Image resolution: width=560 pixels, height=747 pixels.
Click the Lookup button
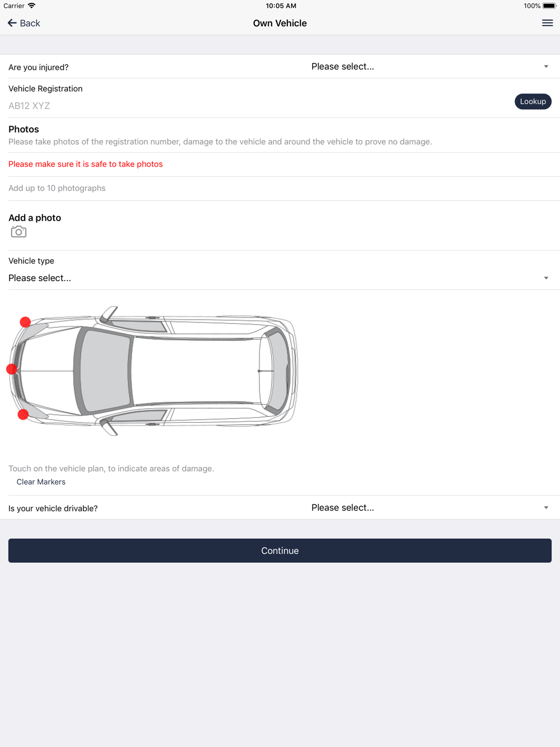coord(533,101)
